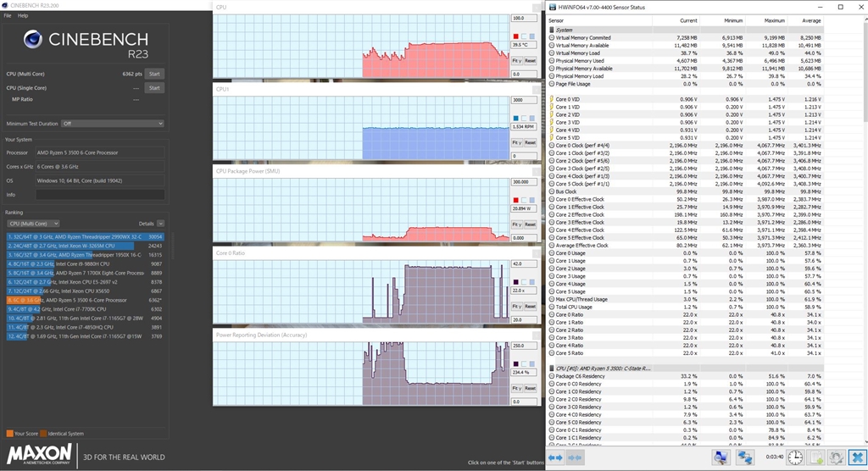This screenshot has height=471, width=868.
Task: Pick the dark swatch in Power Reporting Deviation graph
Action: [516, 364]
